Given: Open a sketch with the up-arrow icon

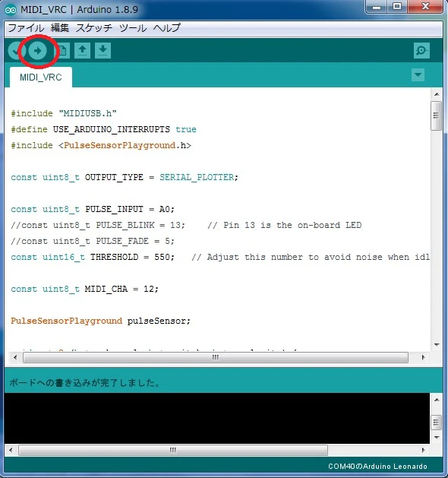Looking at the screenshot, I should click(x=82, y=50).
